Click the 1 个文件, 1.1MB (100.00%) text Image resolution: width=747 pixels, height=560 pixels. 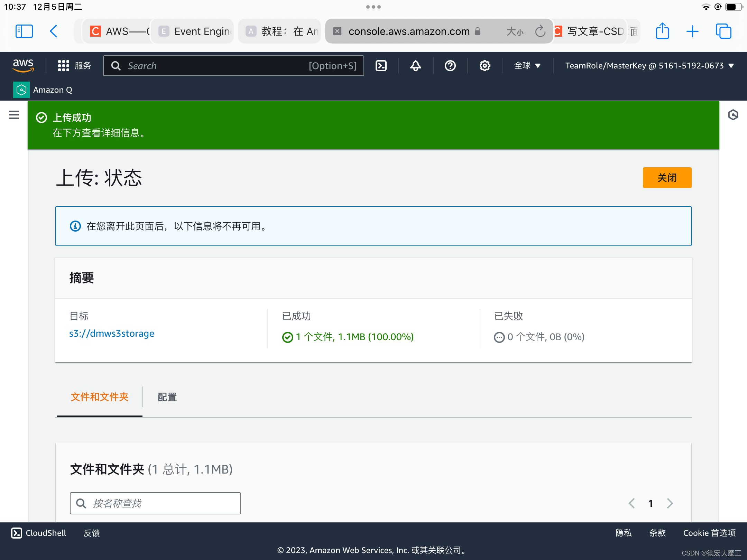355,337
